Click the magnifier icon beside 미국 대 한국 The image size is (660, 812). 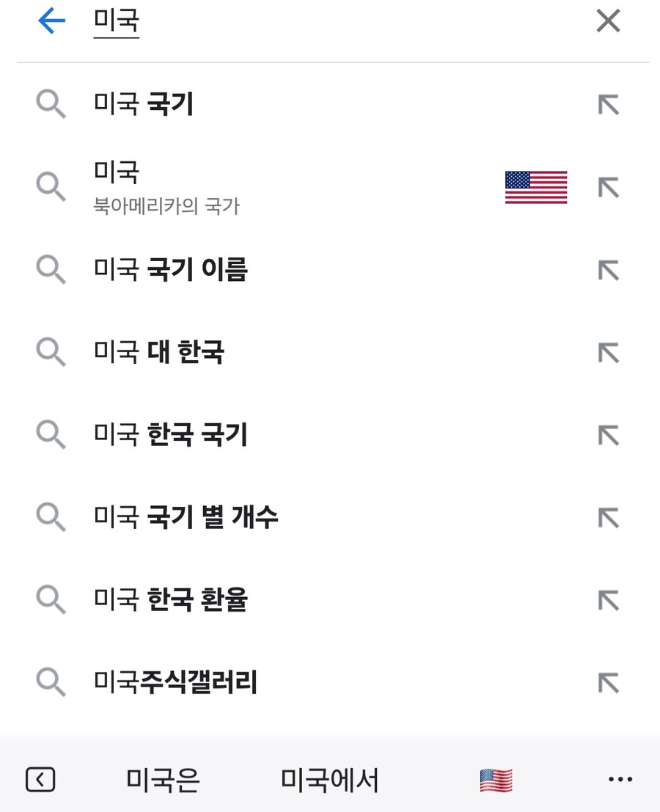pyautogui.click(x=51, y=352)
